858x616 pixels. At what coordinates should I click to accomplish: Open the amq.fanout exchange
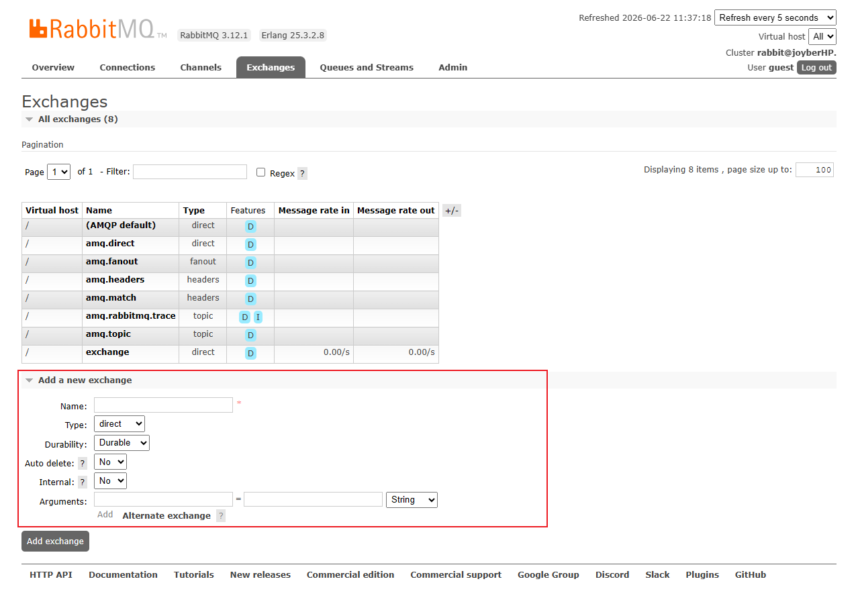click(112, 261)
